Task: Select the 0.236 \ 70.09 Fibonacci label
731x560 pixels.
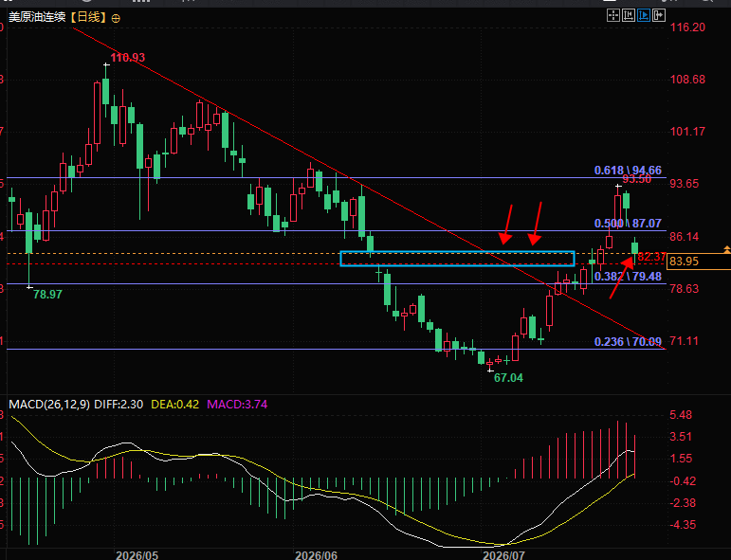Action: point(628,342)
